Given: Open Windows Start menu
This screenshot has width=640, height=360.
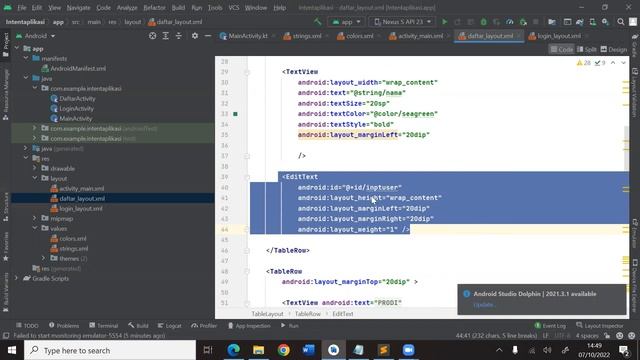Looking at the screenshot, I should [11, 350].
